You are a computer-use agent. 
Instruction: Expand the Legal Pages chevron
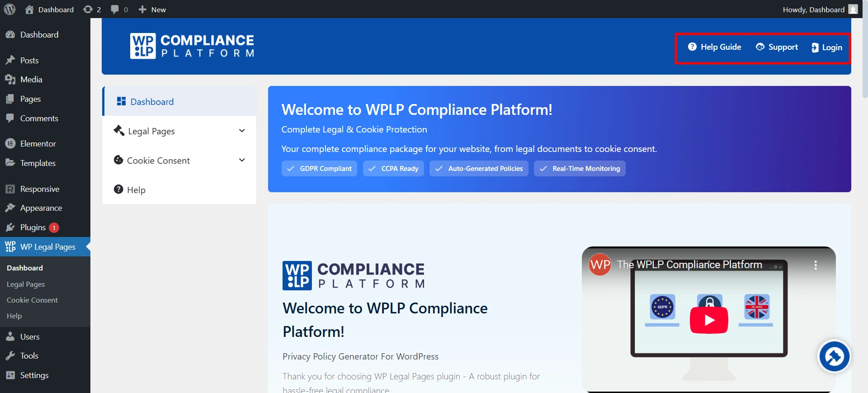click(242, 131)
